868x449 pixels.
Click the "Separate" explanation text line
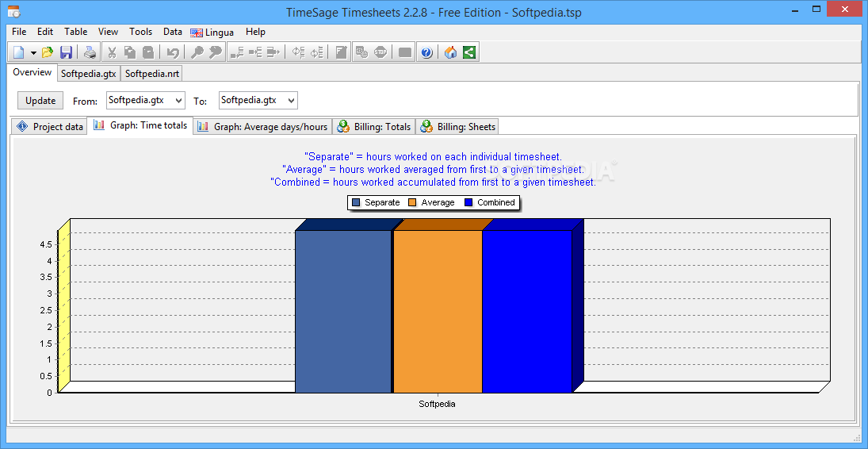(x=434, y=157)
